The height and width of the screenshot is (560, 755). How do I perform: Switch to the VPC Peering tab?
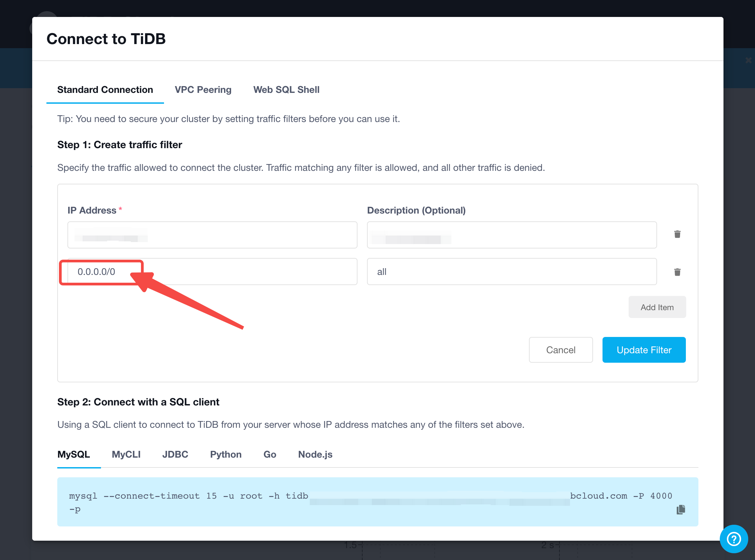point(203,90)
